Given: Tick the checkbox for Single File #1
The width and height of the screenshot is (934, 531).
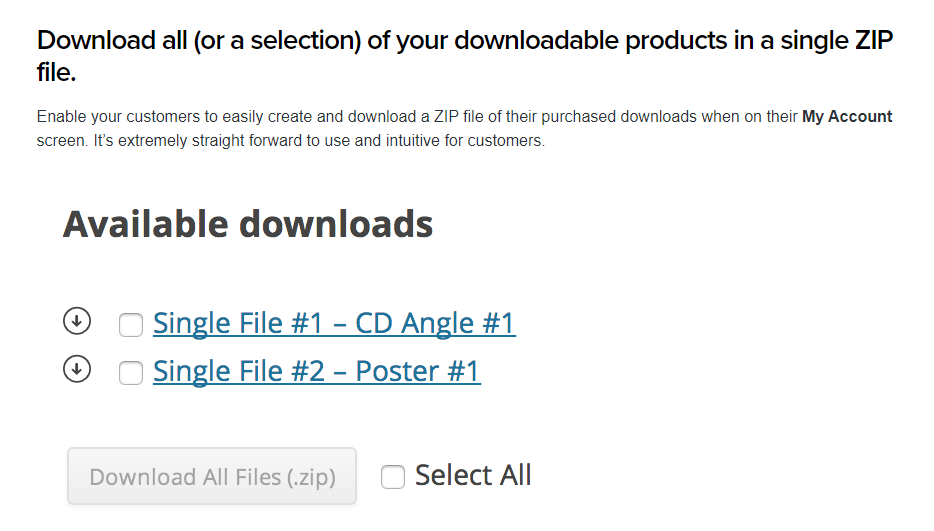Looking at the screenshot, I should (130, 325).
